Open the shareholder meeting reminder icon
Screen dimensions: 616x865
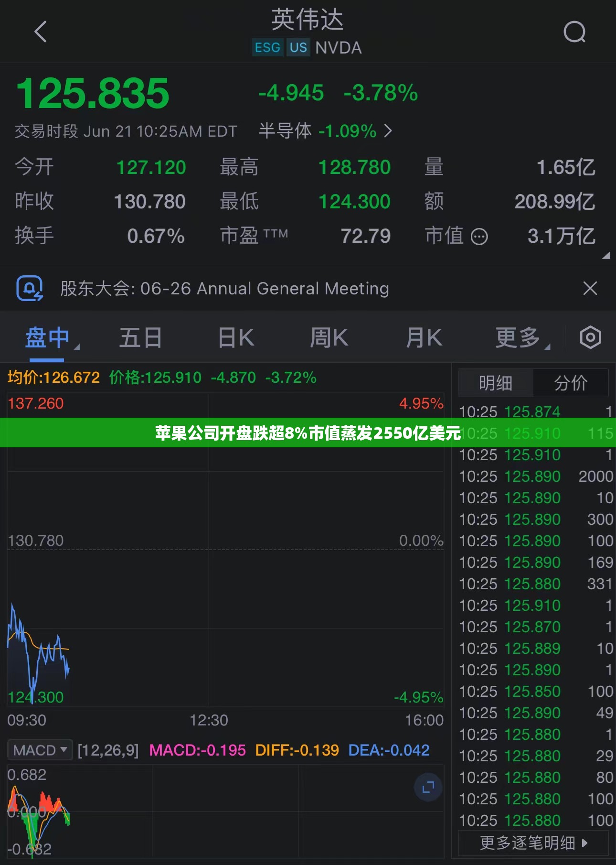(30, 288)
